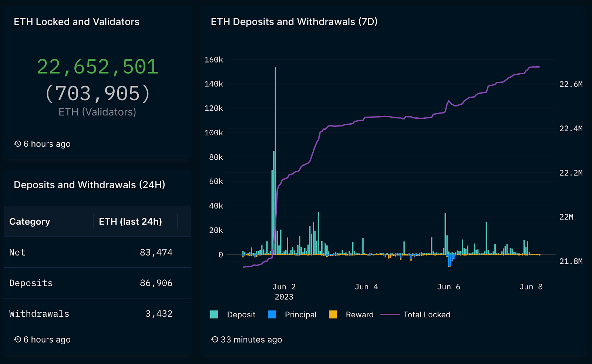Click the 60k left axis label
Viewport: 592px width, 364px height.
pyautogui.click(x=216, y=181)
